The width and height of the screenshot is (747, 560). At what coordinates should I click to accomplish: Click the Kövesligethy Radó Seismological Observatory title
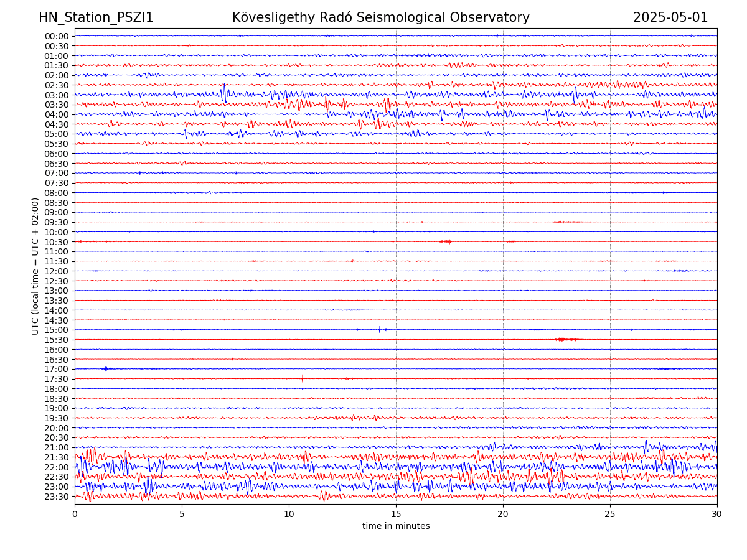(380, 18)
